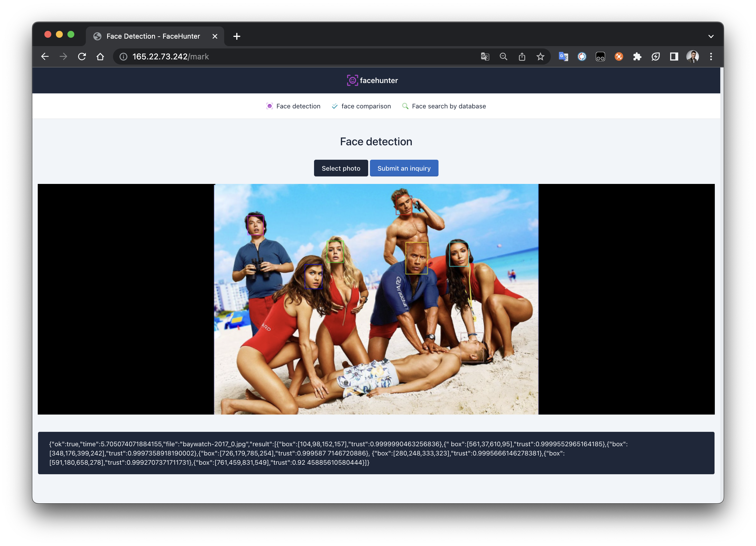
Task: Open the black square extension with two circles
Action: 600,57
